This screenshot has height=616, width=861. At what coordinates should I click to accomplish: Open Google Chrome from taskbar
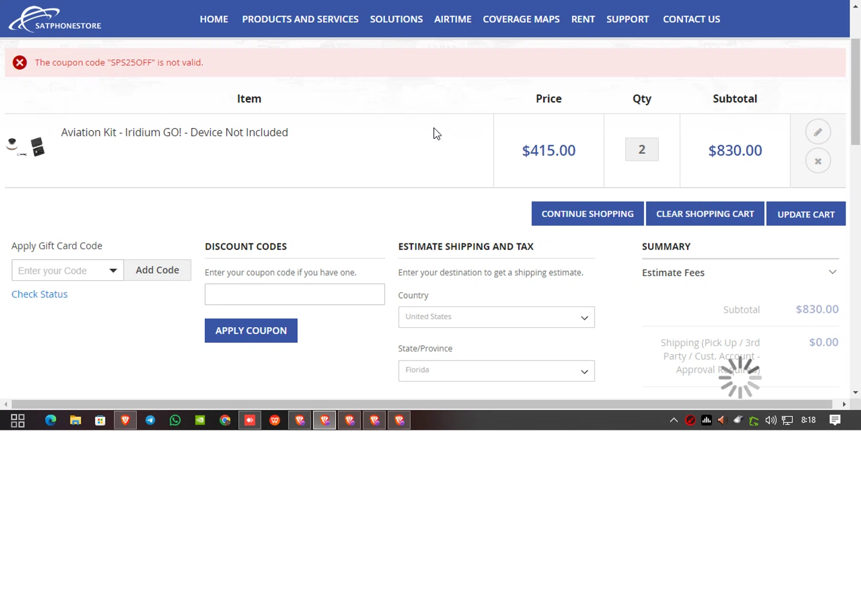(x=225, y=420)
